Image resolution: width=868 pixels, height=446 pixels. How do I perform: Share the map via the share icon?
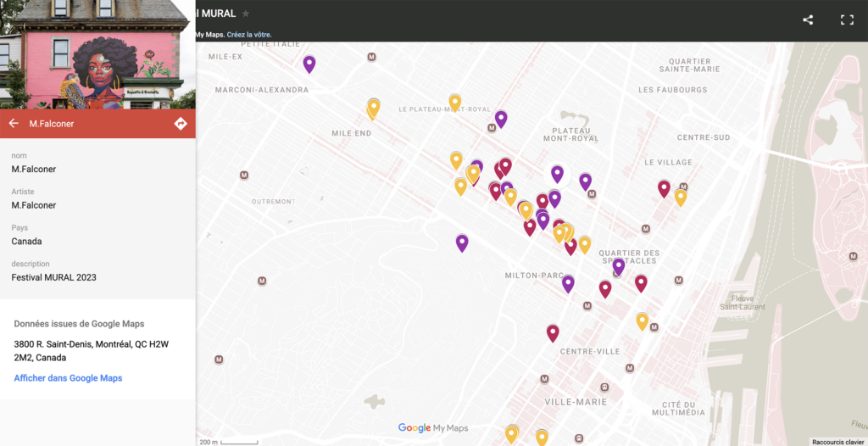tap(808, 20)
